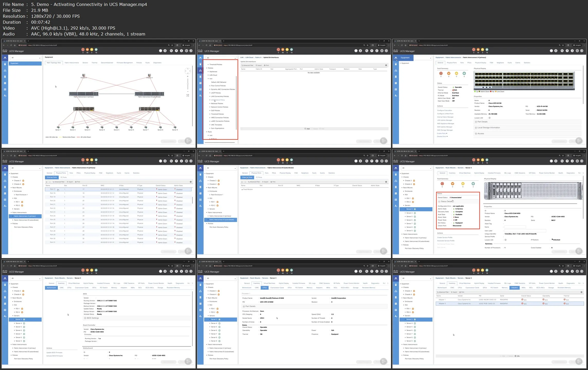
Task: Open header search icon in Main Topology frame
Action: [x=171, y=51]
